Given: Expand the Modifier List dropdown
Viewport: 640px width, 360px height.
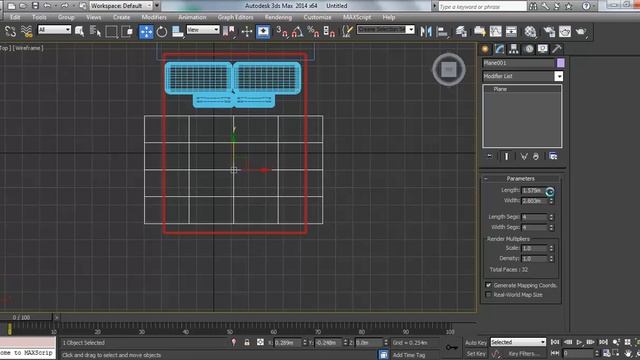Looking at the screenshot, I should coord(558,76).
